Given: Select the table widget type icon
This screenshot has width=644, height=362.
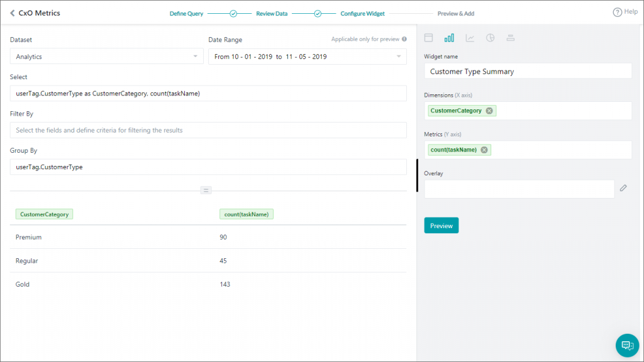Looking at the screenshot, I should (428, 38).
